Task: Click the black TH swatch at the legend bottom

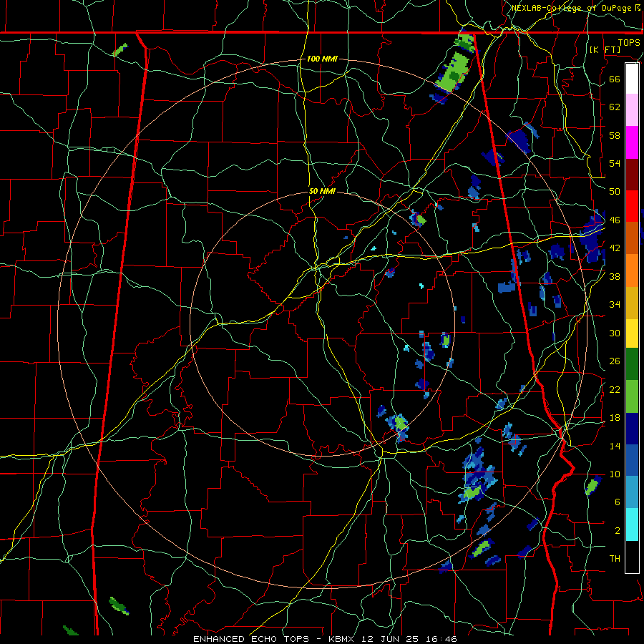Action: click(632, 557)
